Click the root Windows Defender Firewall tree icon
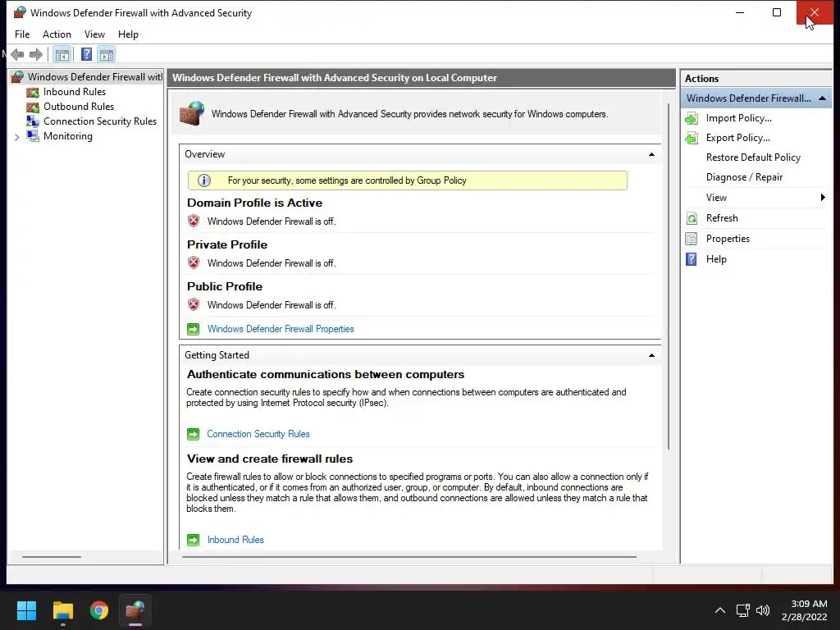Screen dimensions: 840x630 [x=17, y=76]
